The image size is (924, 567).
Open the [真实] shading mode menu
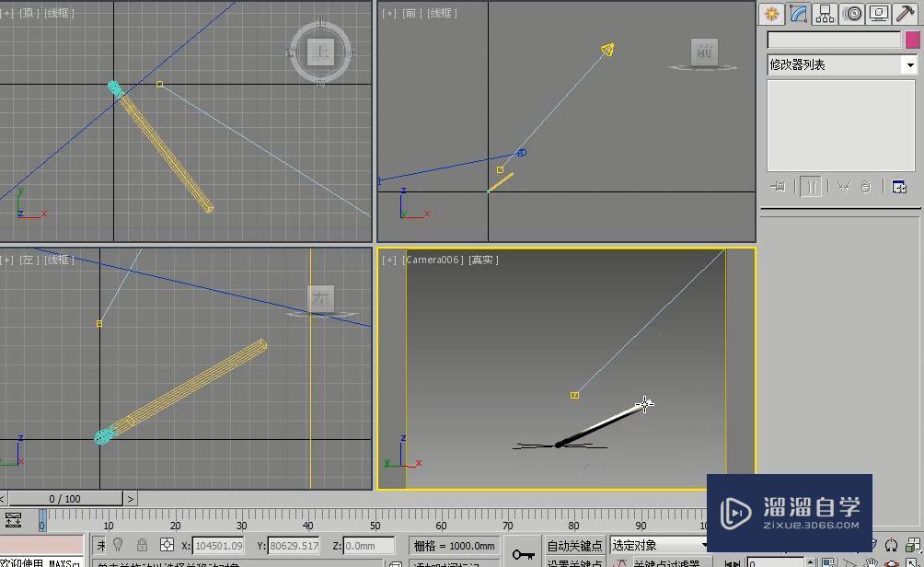pyautogui.click(x=483, y=260)
